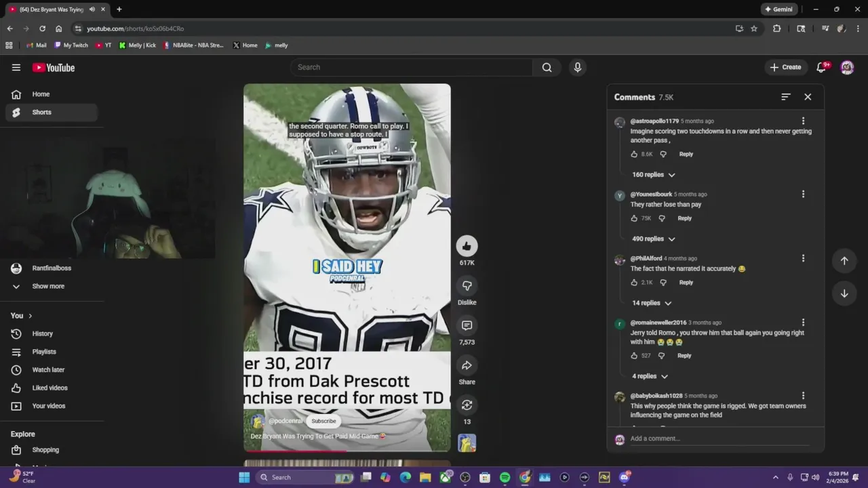Image resolution: width=868 pixels, height=488 pixels.
Task: Open the Melly | Kick bookmark
Action: point(138,45)
